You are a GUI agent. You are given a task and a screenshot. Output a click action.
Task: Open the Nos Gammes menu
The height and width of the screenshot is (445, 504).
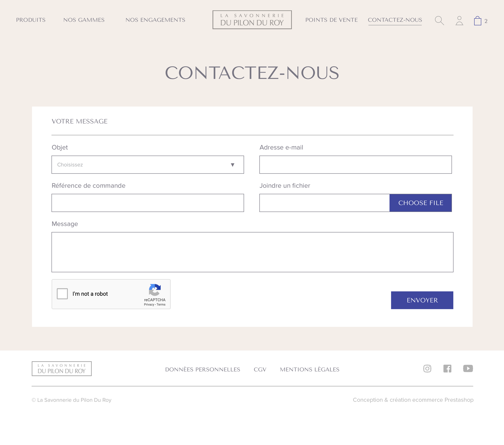(x=84, y=20)
